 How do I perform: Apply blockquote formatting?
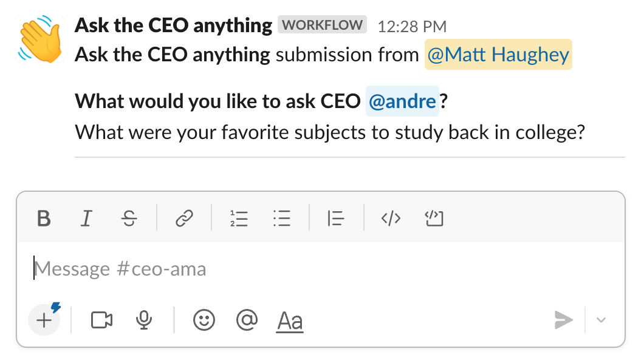336,218
